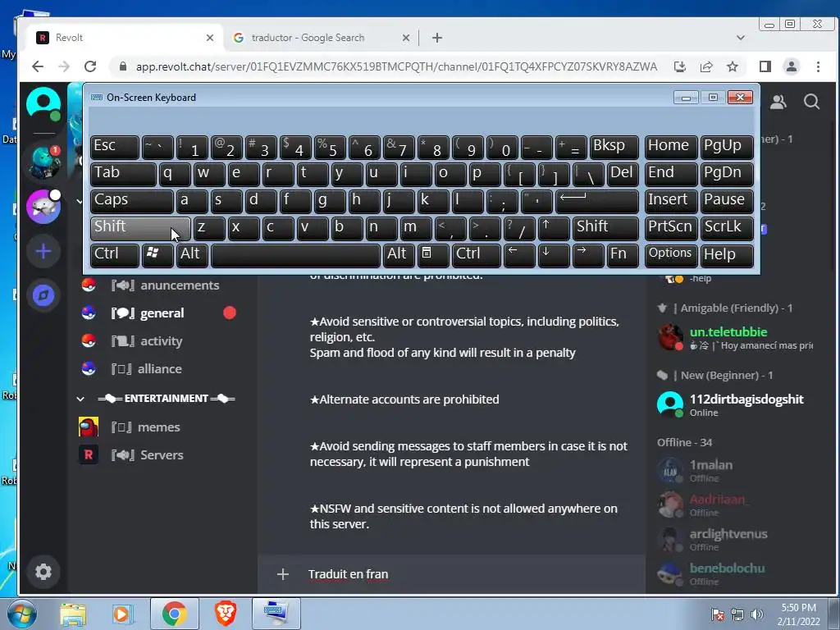
Task: Click the PrtScn key on On-Screen Keyboard
Action: click(x=671, y=228)
